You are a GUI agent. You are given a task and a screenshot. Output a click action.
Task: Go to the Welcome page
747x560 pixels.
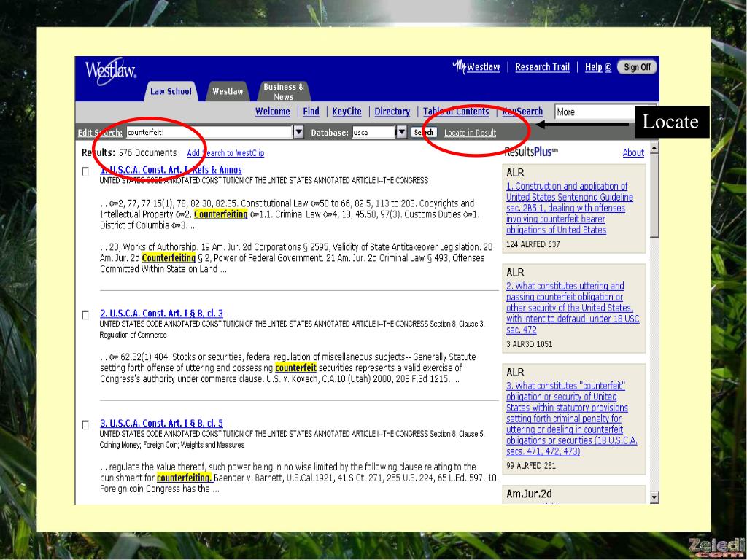(x=273, y=112)
